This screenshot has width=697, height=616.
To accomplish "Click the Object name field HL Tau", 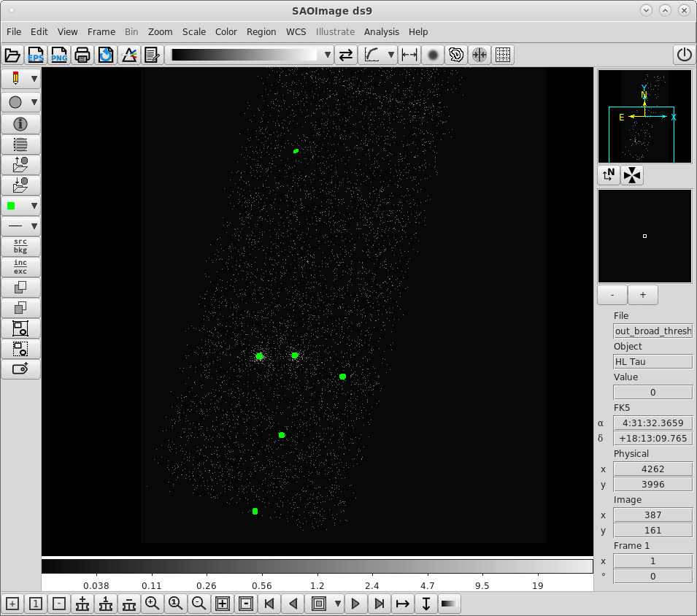I will [x=652, y=362].
